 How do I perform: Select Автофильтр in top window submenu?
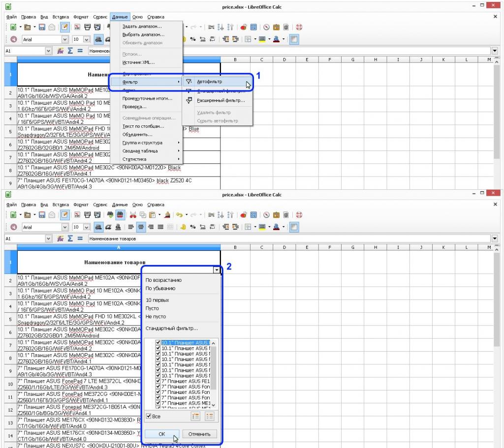click(x=217, y=82)
